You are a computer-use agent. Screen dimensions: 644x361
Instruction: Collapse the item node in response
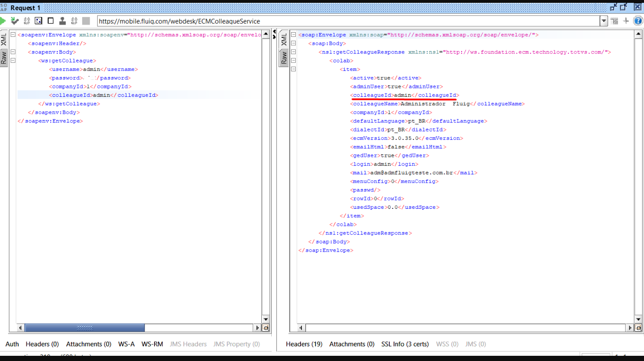click(x=293, y=69)
